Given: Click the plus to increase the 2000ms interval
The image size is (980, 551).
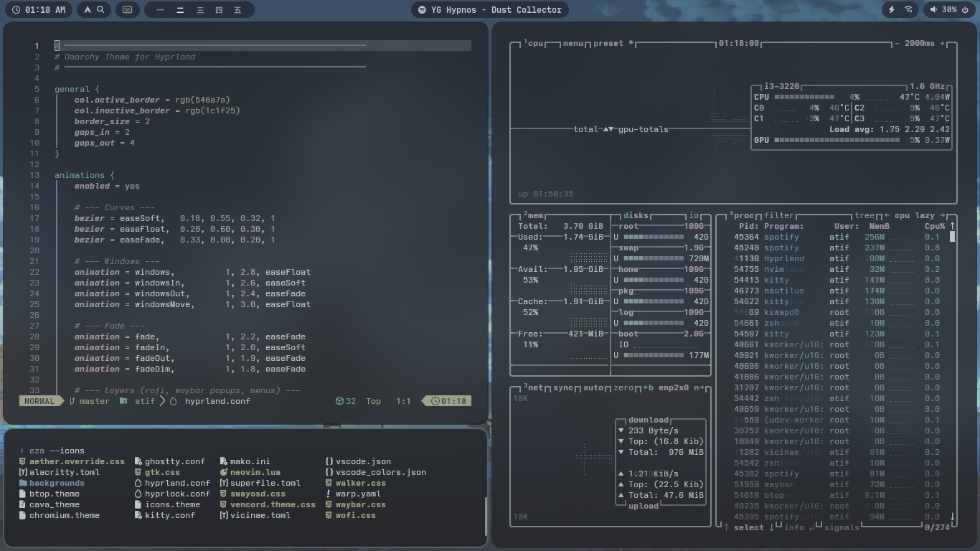Looking at the screenshot, I should pyautogui.click(x=943, y=43).
